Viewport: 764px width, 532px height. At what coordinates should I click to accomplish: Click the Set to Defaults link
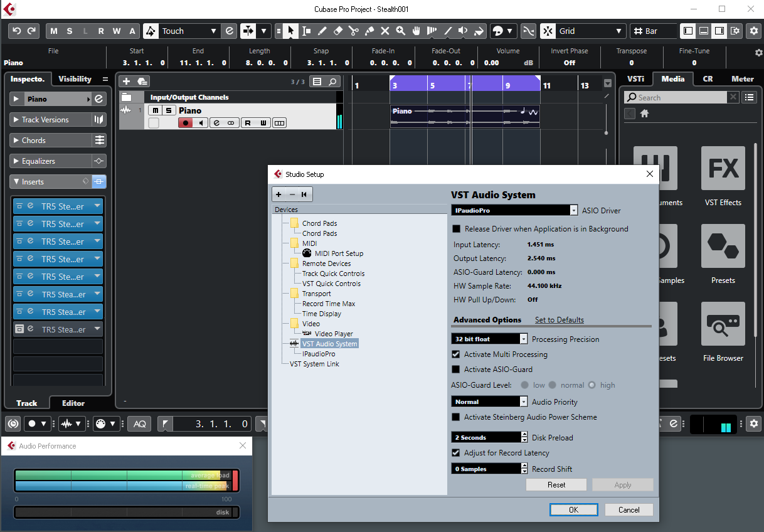click(x=560, y=320)
